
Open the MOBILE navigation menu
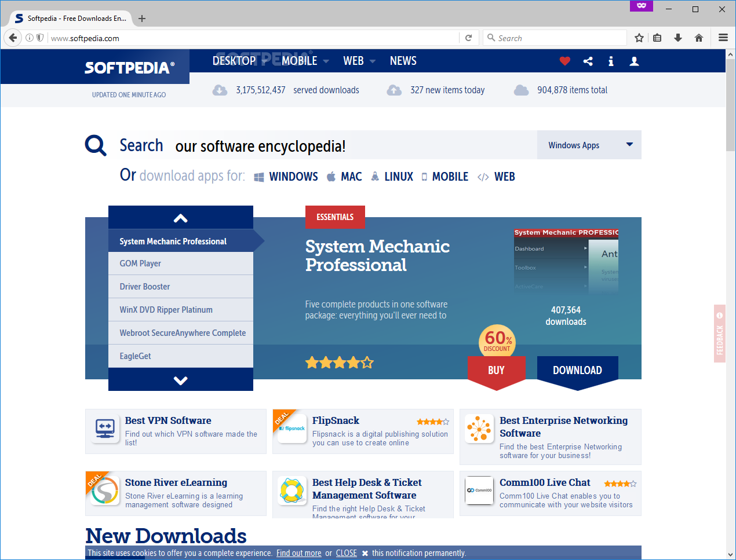point(300,61)
